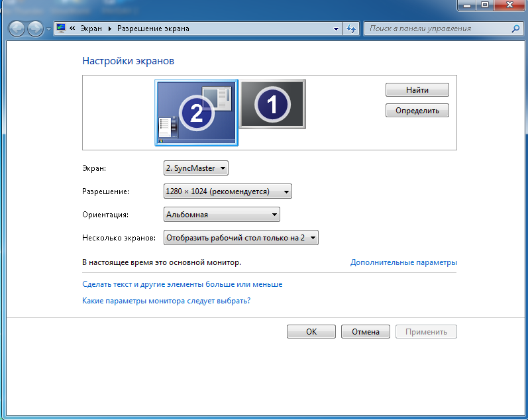The width and height of the screenshot is (528, 420).
Task: Click Экран in the breadcrumb path
Action: (x=91, y=28)
